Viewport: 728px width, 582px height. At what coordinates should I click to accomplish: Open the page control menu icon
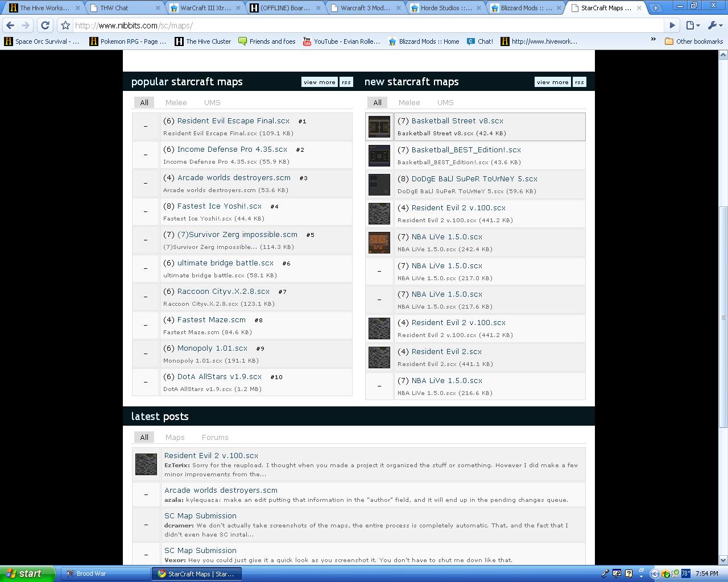(692, 26)
